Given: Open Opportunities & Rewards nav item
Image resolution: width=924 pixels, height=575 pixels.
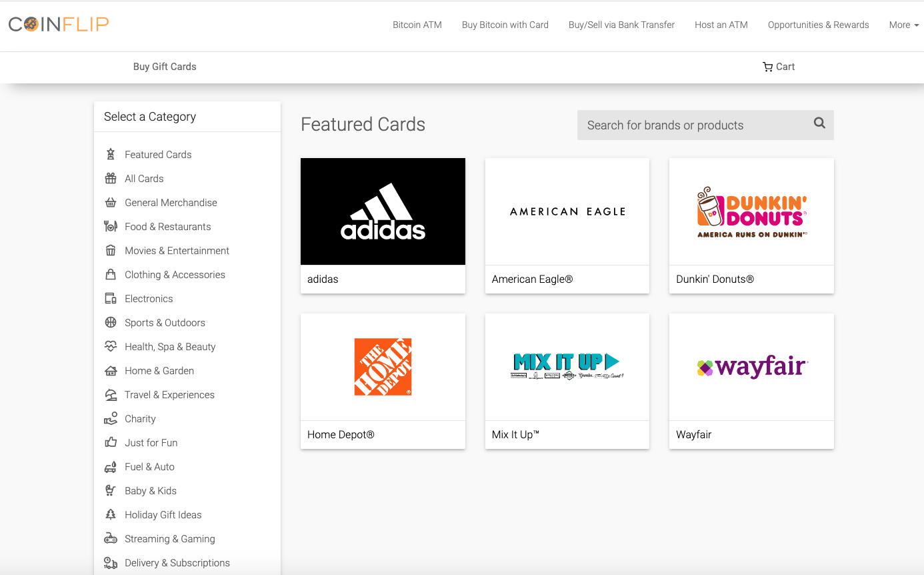Looking at the screenshot, I should click(x=819, y=25).
